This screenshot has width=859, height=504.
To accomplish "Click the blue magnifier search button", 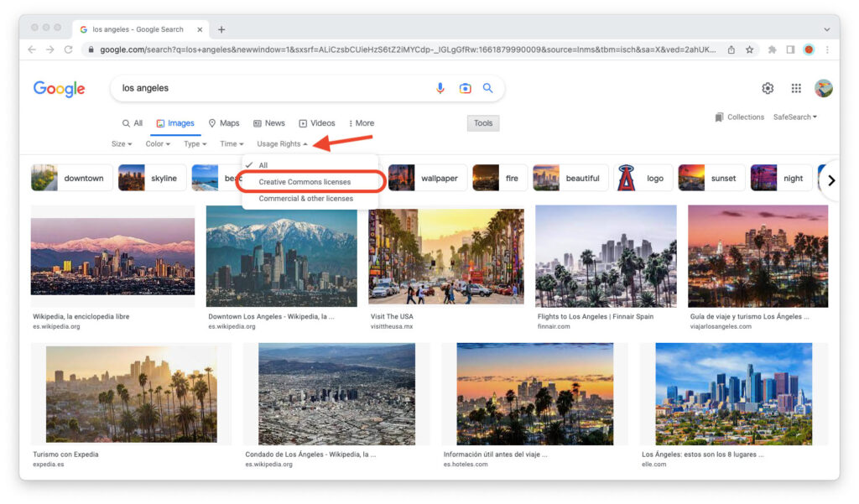I will point(487,88).
